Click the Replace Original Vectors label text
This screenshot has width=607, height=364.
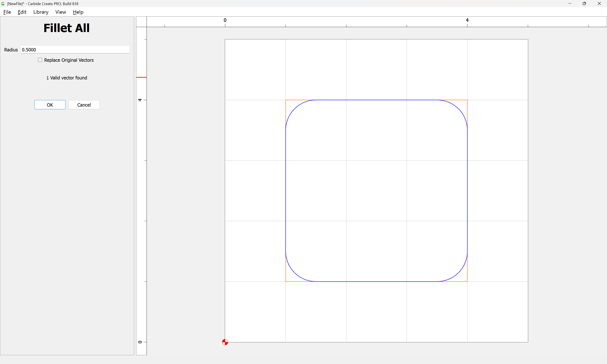(69, 60)
